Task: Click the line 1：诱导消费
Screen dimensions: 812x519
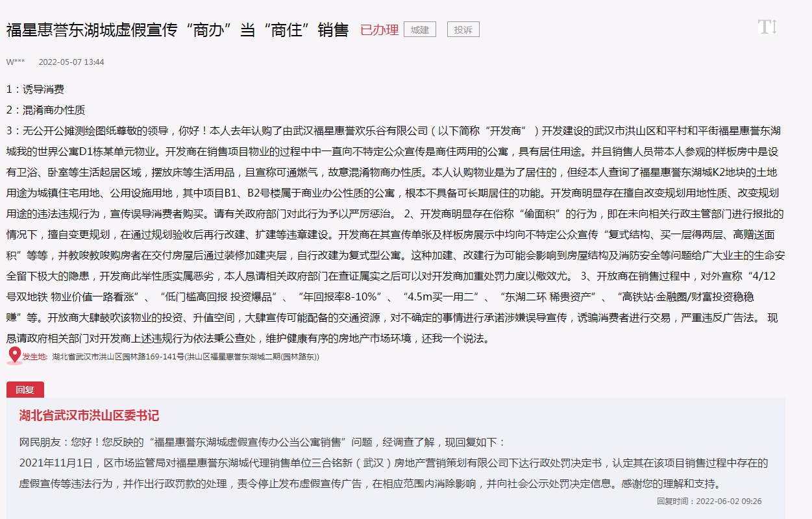Action: [35, 90]
